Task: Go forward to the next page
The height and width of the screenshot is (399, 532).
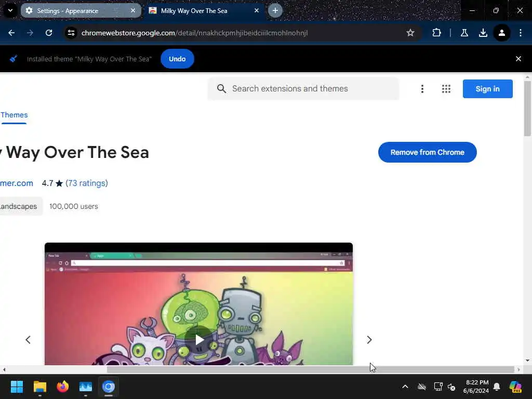Action: coord(30,33)
